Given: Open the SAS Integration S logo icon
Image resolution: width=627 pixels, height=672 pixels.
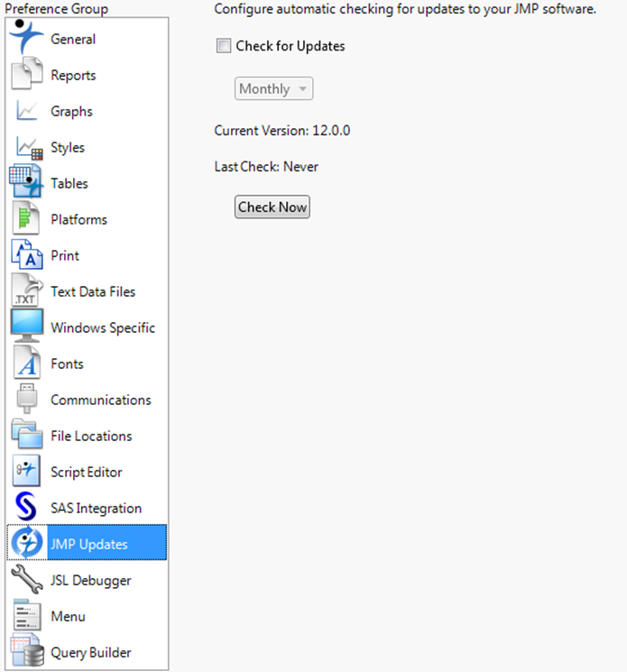Looking at the screenshot, I should tap(26, 506).
